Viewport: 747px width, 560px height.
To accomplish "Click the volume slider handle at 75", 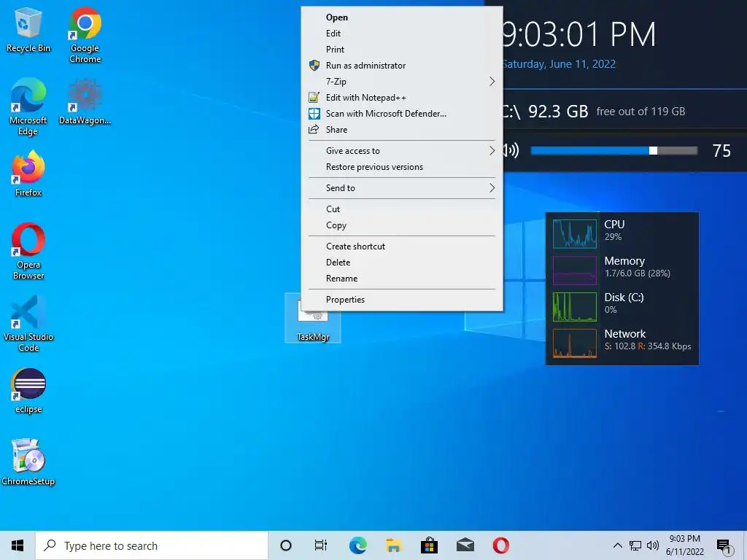I will (653, 151).
